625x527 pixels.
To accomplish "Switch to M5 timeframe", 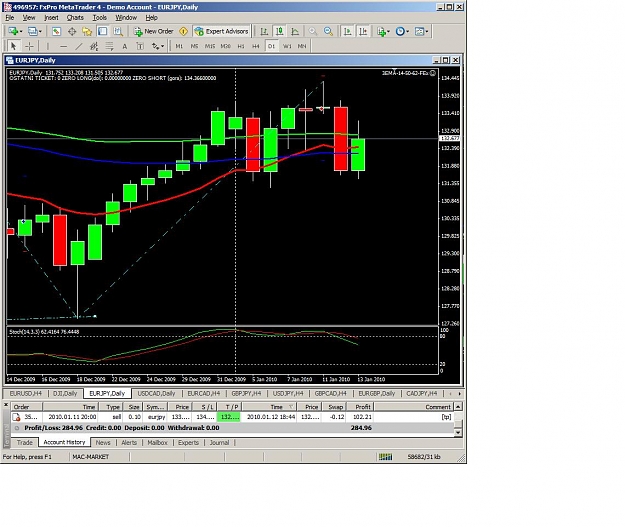I will click(194, 46).
